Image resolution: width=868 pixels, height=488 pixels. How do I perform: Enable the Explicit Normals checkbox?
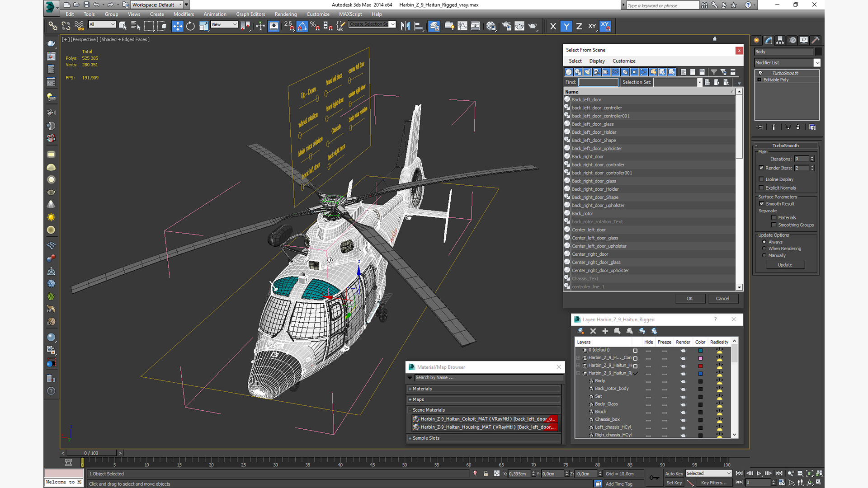point(761,188)
